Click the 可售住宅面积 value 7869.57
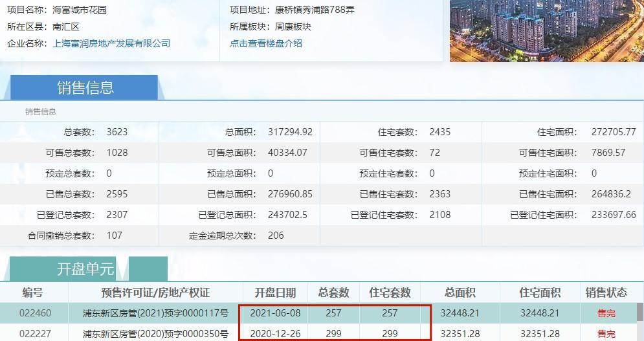 pyautogui.click(x=608, y=153)
